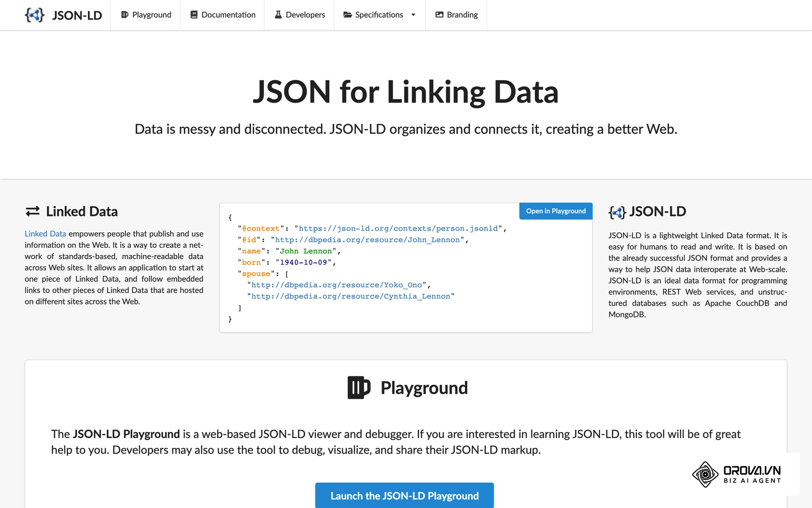This screenshot has height=508, width=812.
Task: Click the Open in Playground button
Action: point(556,211)
